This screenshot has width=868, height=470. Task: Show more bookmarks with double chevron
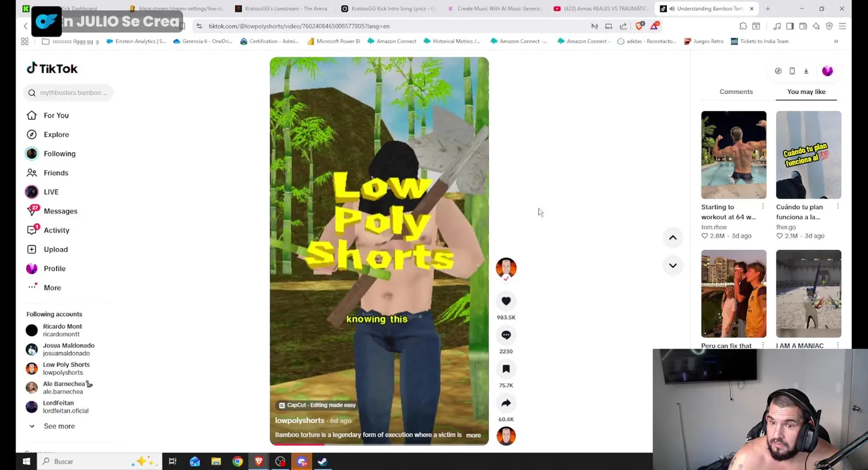point(836,41)
